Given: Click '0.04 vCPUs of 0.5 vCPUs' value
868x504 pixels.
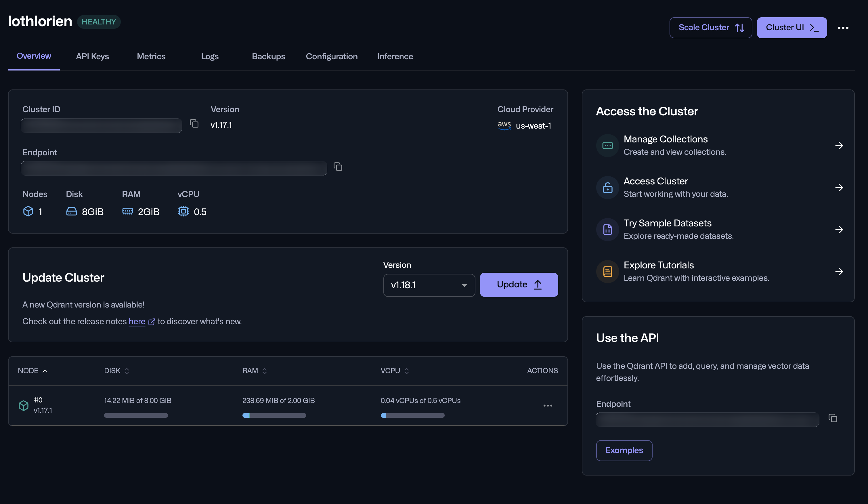Looking at the screenshot, I should (420, 401).
